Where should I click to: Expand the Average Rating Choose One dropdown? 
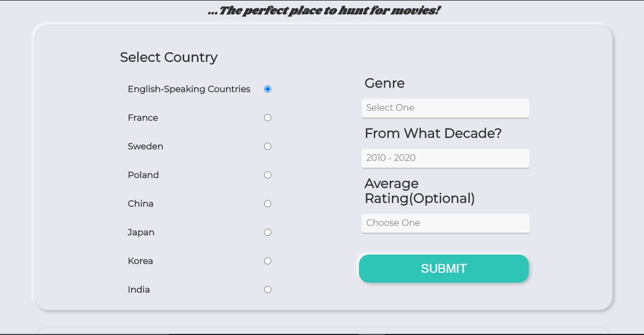click(445, 223)
